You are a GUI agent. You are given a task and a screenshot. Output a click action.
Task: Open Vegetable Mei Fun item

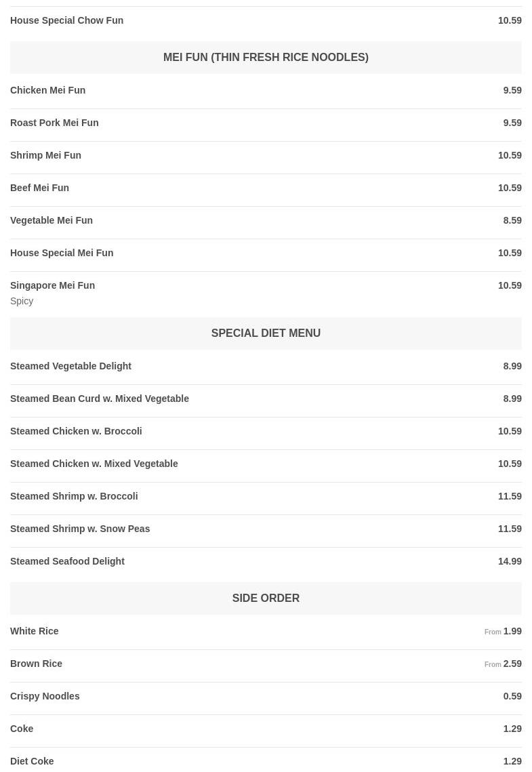[52, 220]
